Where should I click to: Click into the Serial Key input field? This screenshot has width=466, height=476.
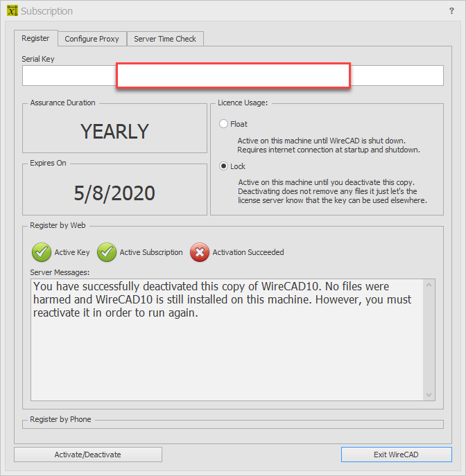(x=233, y=76)
